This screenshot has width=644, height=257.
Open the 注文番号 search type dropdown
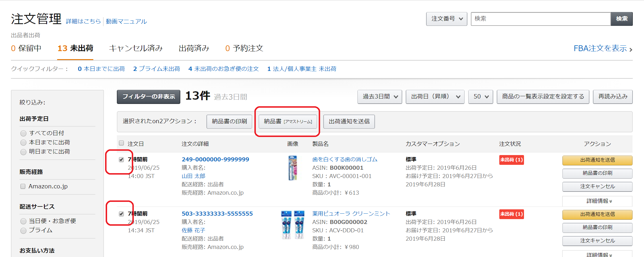(446, 19)
